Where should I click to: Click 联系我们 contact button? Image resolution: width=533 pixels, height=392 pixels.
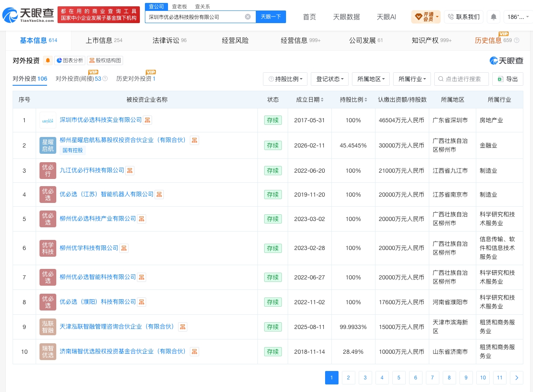464,17
